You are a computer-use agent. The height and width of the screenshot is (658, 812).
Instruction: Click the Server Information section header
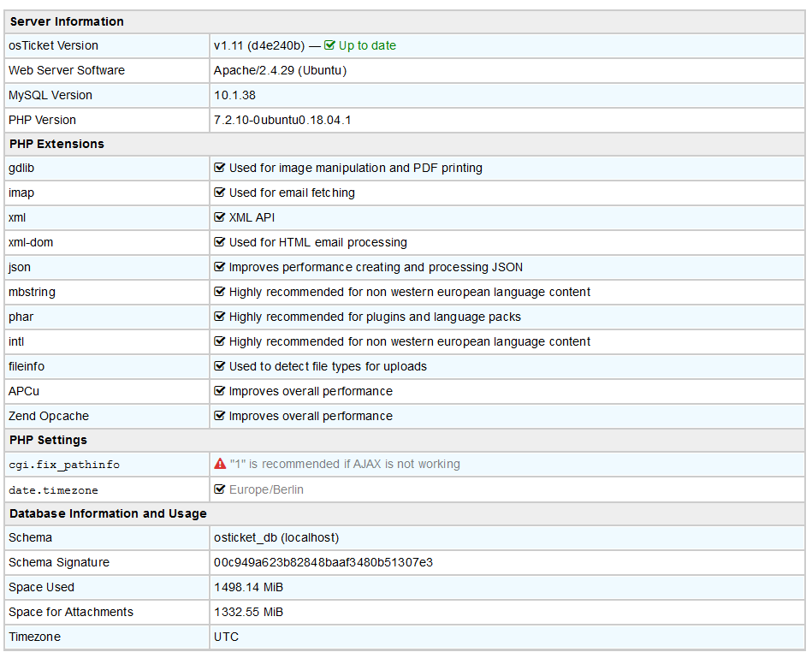(67, 21)
